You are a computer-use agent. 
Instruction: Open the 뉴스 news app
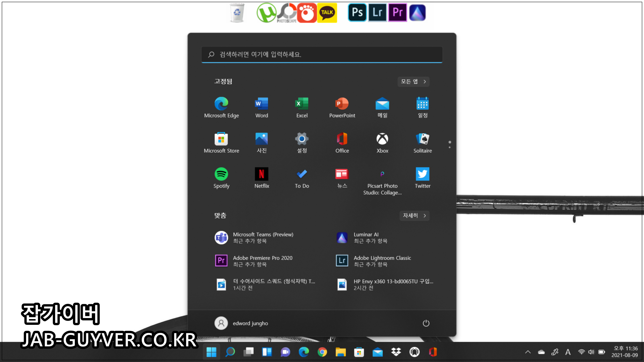(342, 178)
